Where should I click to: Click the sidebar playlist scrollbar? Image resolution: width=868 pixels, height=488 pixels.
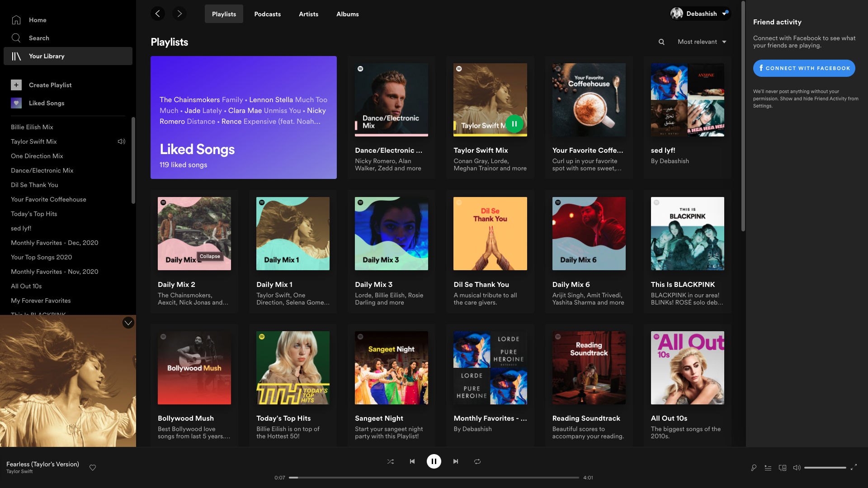pyautogui.click(x=133, y=160)
